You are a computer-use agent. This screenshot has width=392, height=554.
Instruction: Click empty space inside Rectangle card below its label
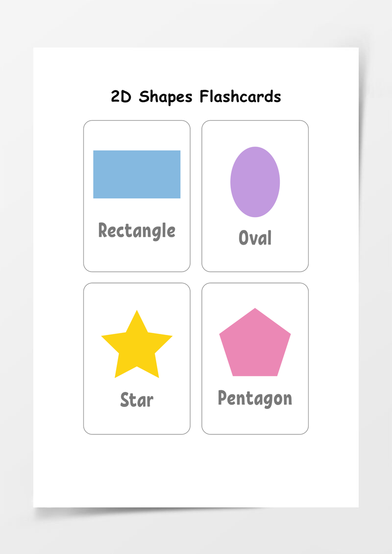[137, 256]
